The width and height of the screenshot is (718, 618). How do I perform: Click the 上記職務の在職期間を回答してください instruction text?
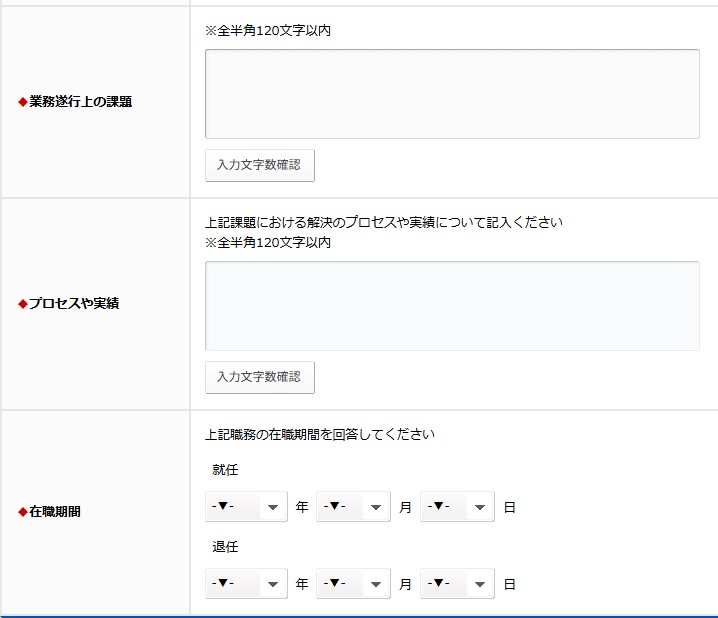(x=320, y=435)
